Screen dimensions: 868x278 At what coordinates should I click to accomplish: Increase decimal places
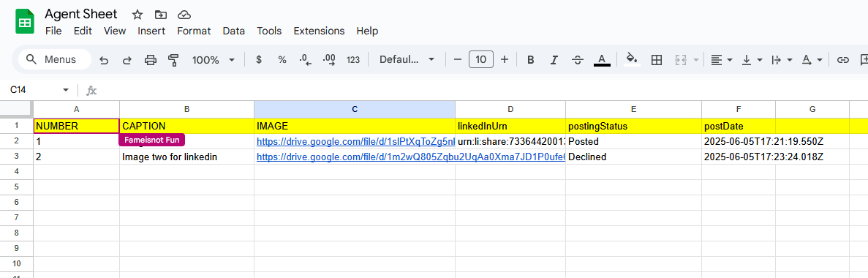click(x=329, y=60)
